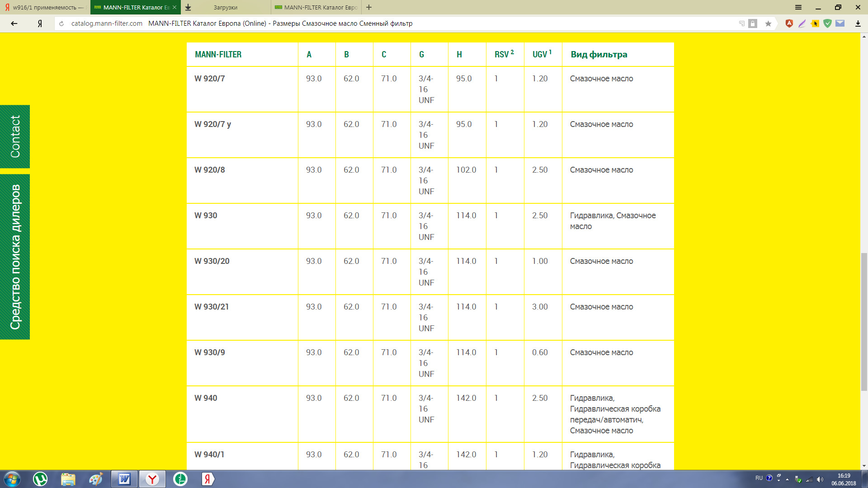Open the Contact side panel

[x=15, y=136]
